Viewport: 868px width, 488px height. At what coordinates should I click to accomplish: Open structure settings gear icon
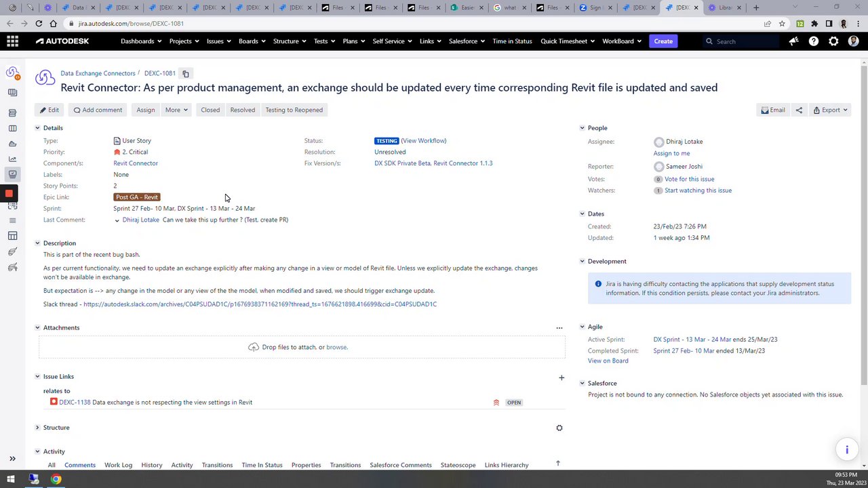(x=559, y=428)
